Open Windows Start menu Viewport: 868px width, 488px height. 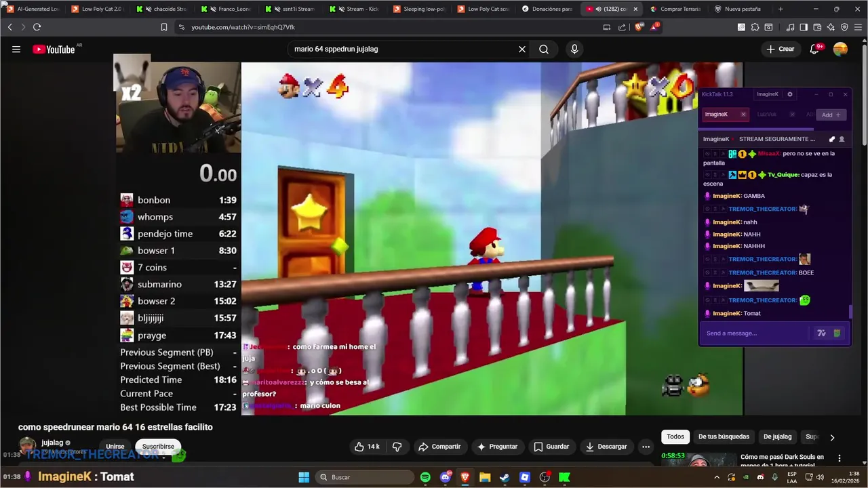[304, 477]
